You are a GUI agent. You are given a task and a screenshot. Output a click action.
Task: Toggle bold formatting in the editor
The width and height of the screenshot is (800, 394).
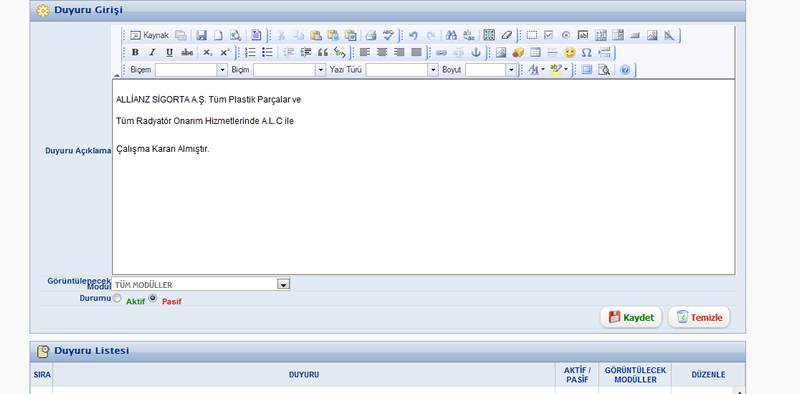(x=135, y=52)
